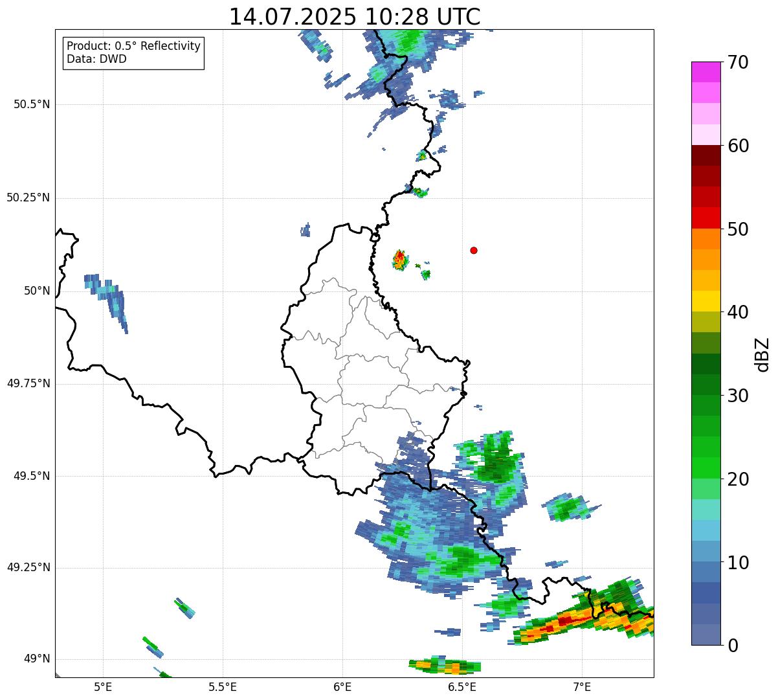
Task: Click the 5°E longitude label
Action: (x=103, y=686)
